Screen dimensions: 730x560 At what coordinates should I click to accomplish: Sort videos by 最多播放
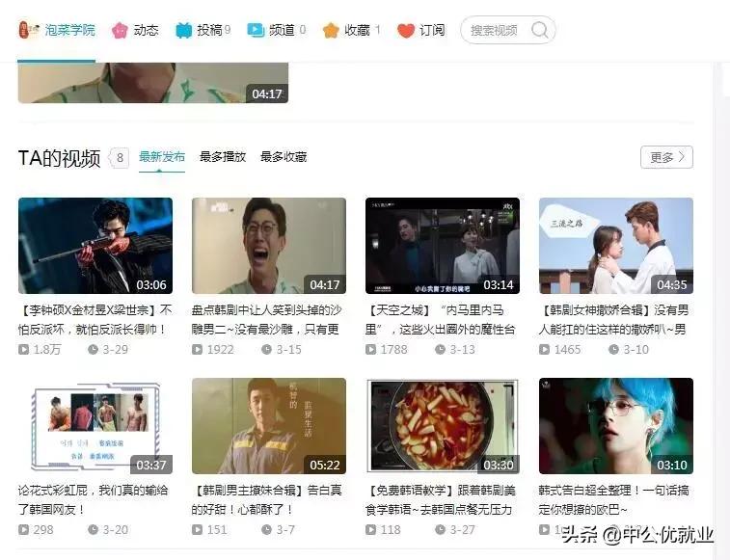[223, 157]
